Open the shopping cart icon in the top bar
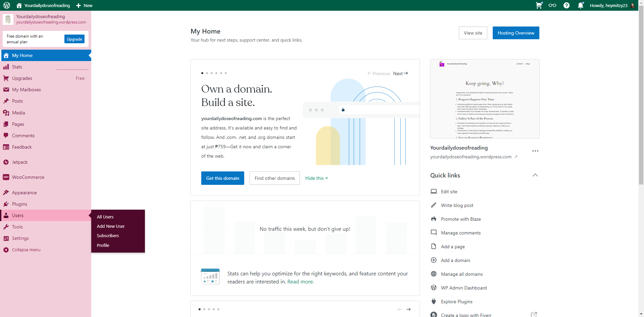Image resolution: width=644 pixels, height=317 pixels. [539, 5]
